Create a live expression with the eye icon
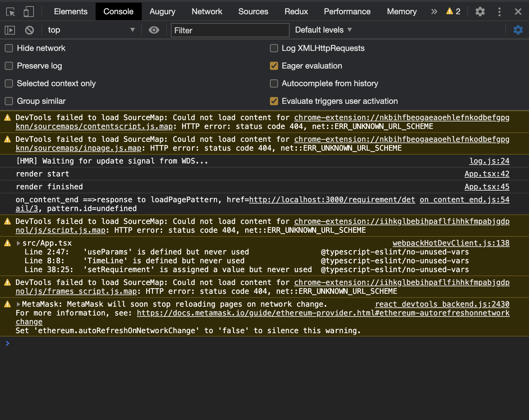 [154, 30]
